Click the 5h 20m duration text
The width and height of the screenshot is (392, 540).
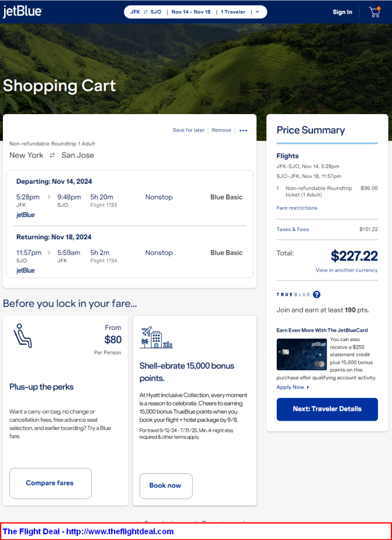102,197
